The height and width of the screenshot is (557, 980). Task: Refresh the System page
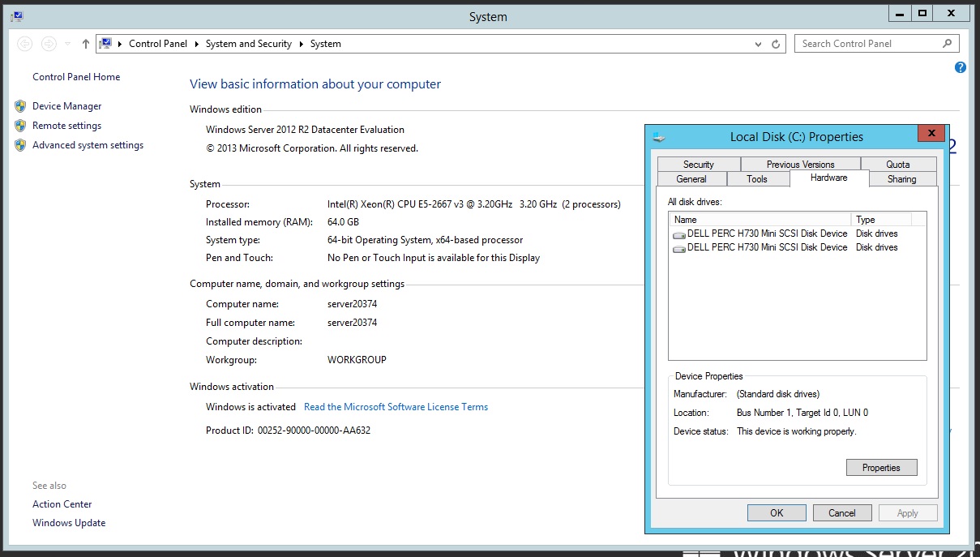click(x=776, y=44)
